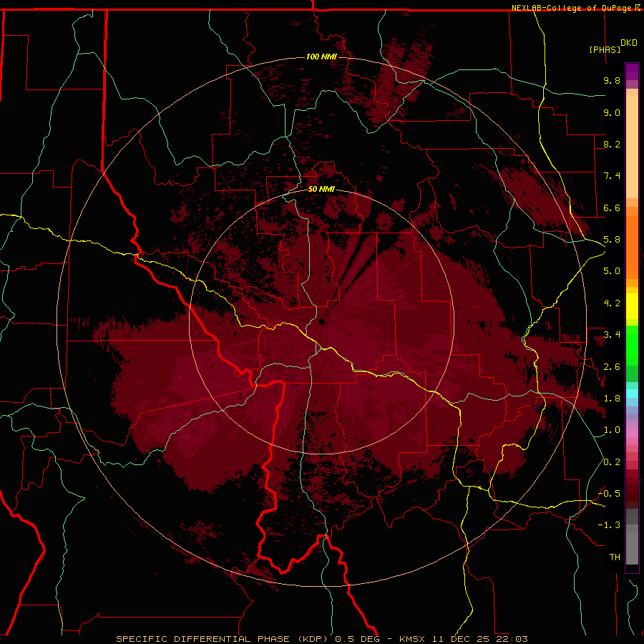Click the orange segment of the color bar
Viewport: 644px width, 644px height.
click(632, 246)
